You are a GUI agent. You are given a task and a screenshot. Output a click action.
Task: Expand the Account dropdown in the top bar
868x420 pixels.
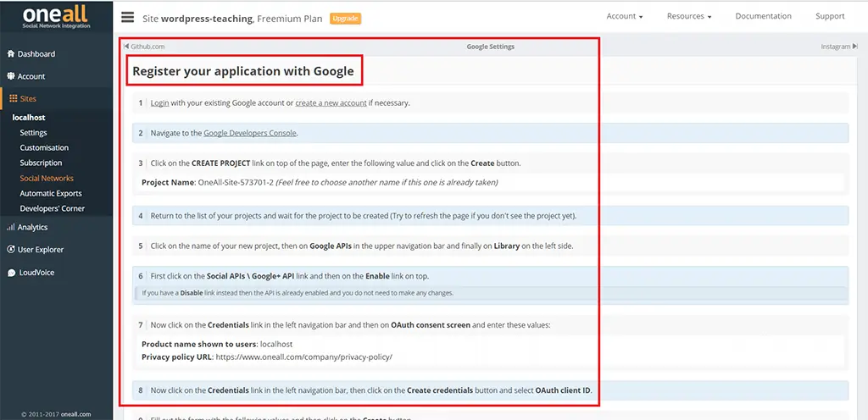[625, 17]
